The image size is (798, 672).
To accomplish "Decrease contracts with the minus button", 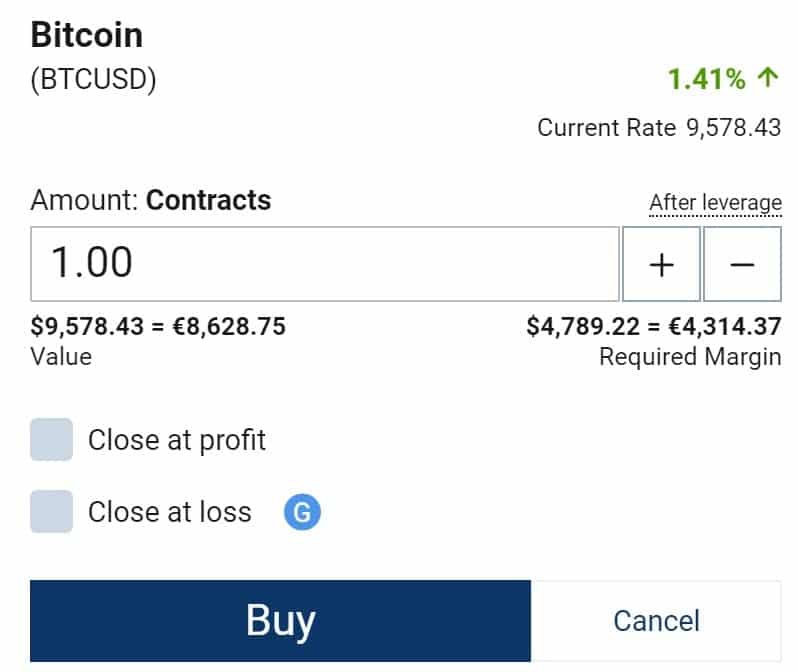I will point(742,264).
